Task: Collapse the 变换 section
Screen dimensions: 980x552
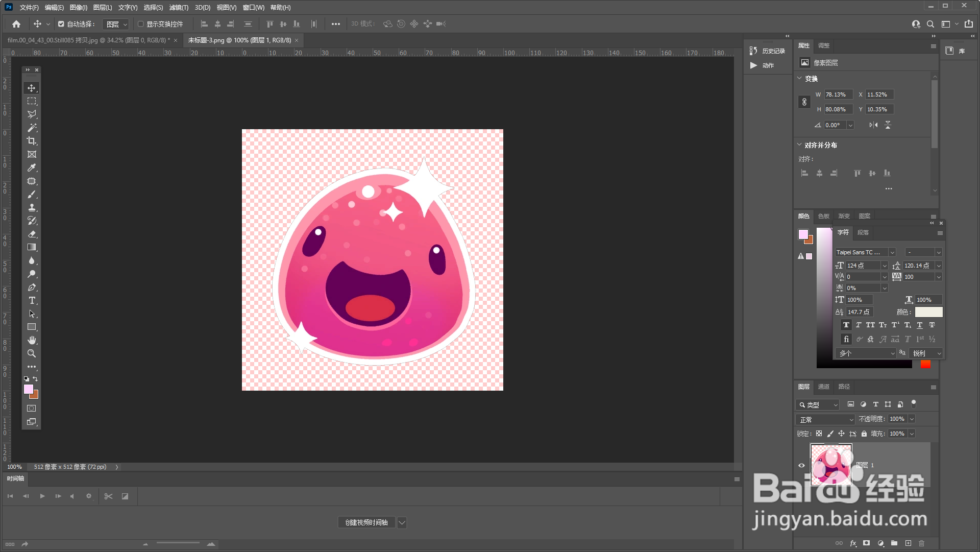Action: click(799, 78)
